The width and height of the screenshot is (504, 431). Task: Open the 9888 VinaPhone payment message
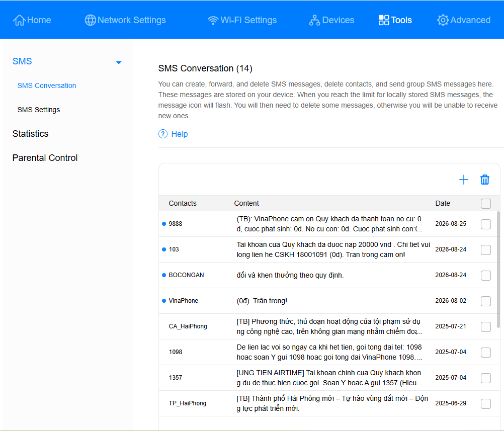coord(330,224)
